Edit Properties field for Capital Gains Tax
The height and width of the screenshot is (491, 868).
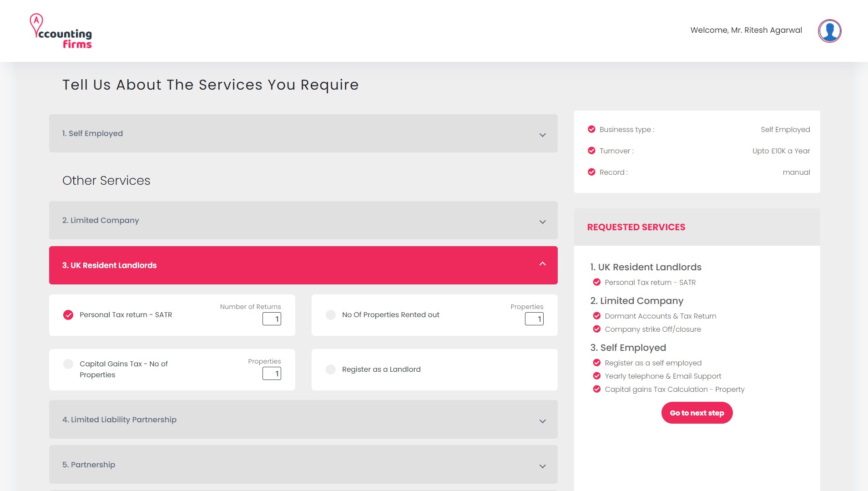pos(272,374)
